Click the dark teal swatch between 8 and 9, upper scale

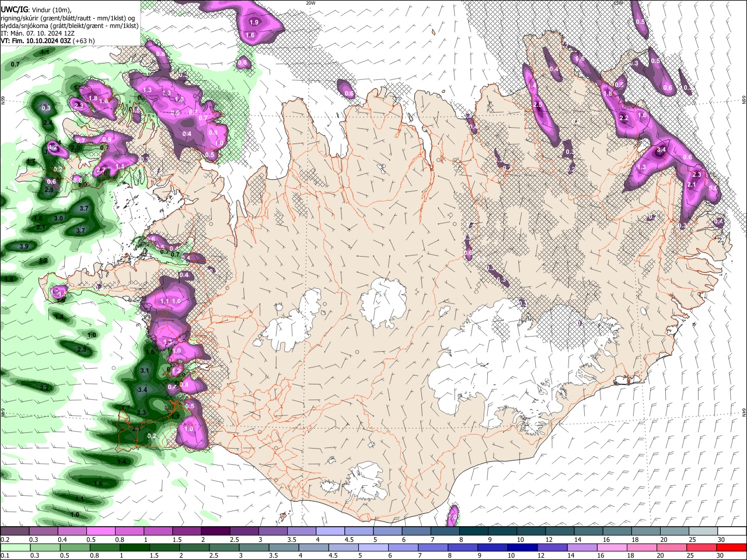(x=473, y=531)
